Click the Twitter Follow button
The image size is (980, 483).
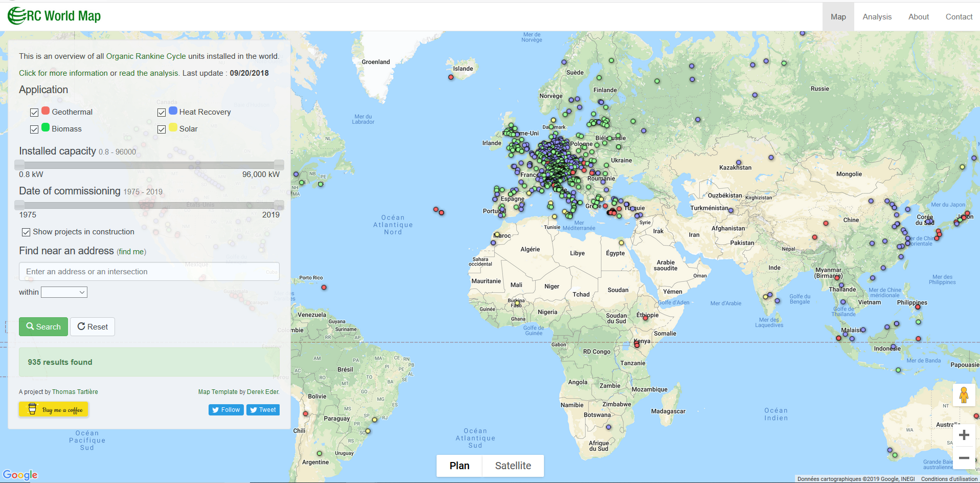(x=225, y=410)
